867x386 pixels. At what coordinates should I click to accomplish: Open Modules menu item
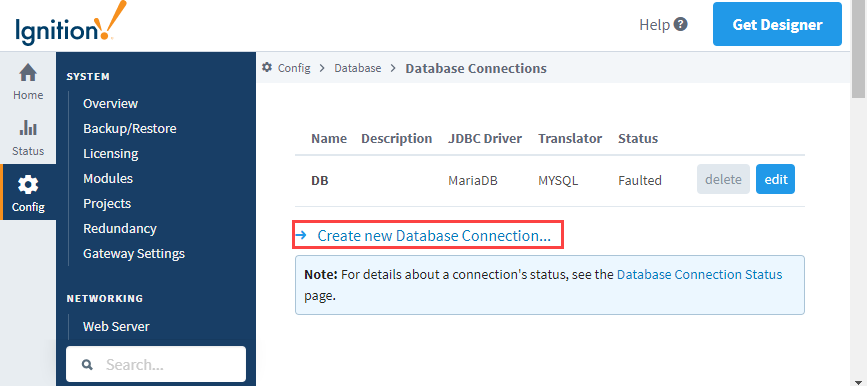[108, 178]
